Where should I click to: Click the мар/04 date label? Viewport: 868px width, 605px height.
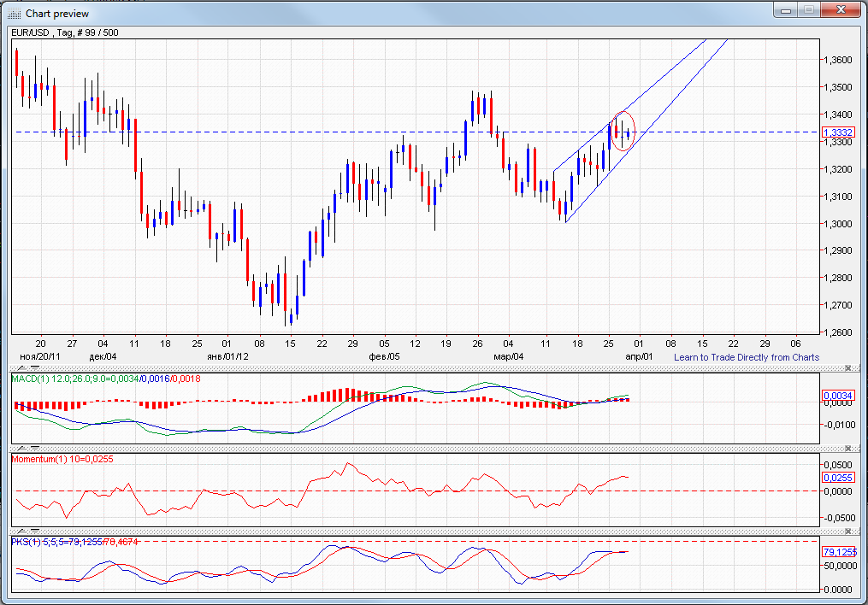coord(508,356)
